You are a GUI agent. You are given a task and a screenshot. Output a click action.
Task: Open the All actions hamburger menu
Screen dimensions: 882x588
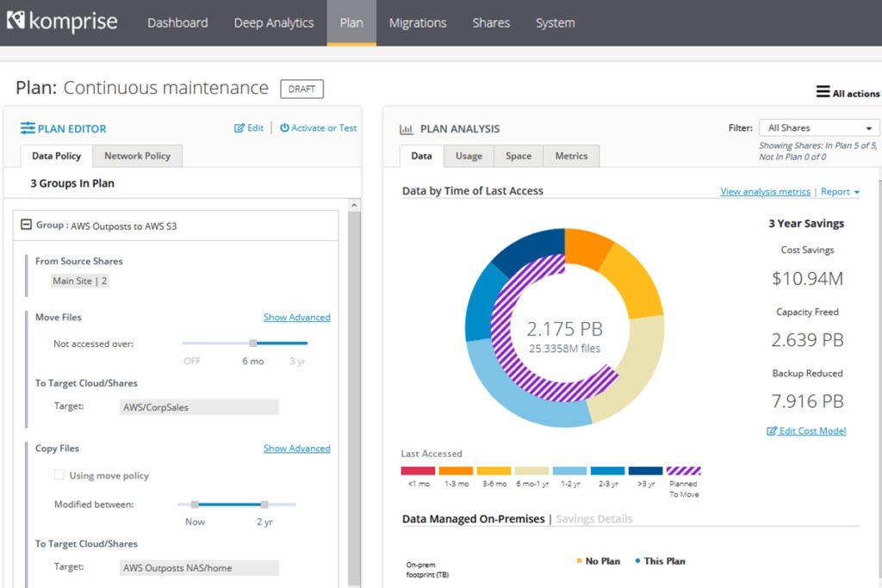(823, 92)
